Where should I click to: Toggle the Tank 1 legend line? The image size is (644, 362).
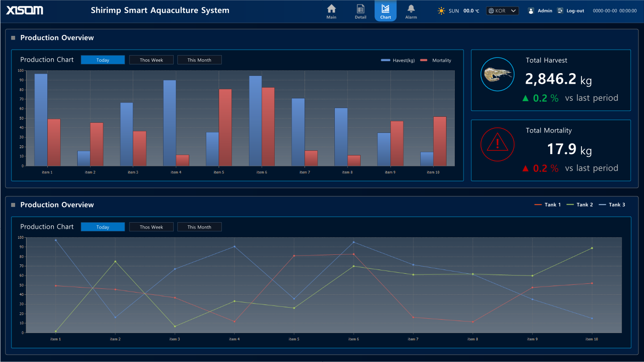548,205
